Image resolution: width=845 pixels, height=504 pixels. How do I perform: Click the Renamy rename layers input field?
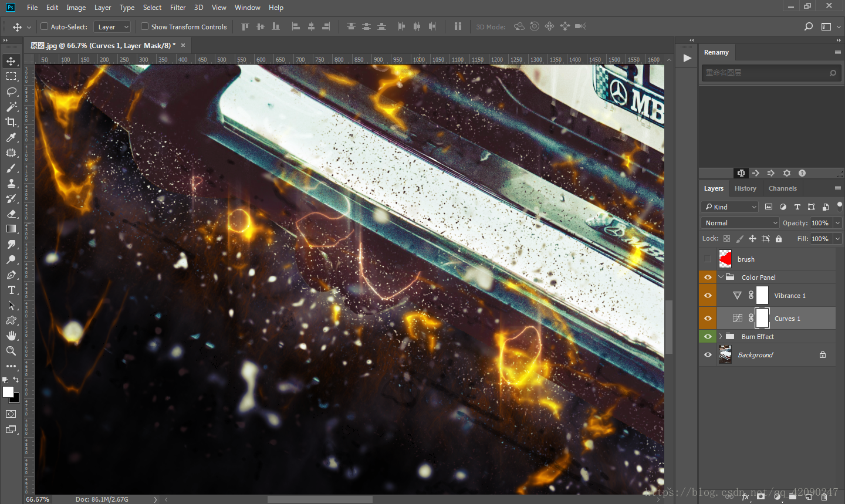tap(770, 73)
